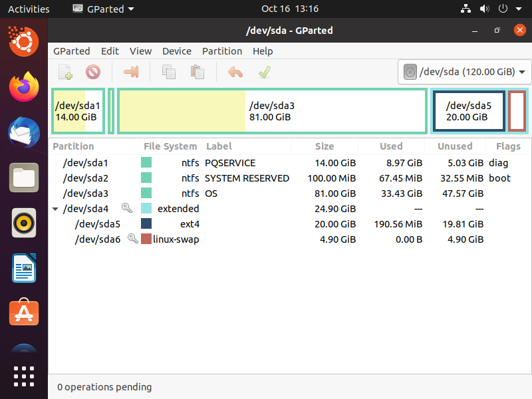
Task: Click the red linux-swap color swatch
Action: point(146,239)
